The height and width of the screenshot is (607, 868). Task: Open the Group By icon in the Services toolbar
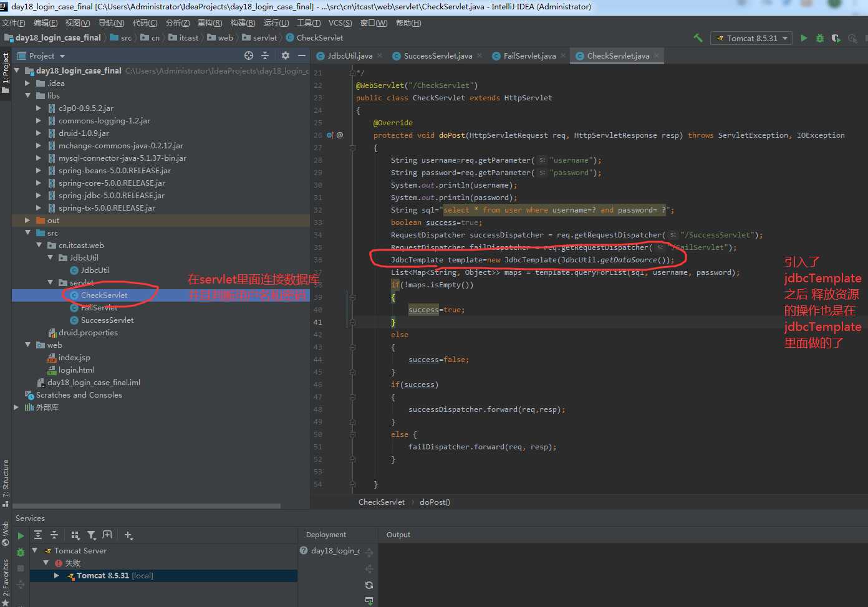[75, 535]
